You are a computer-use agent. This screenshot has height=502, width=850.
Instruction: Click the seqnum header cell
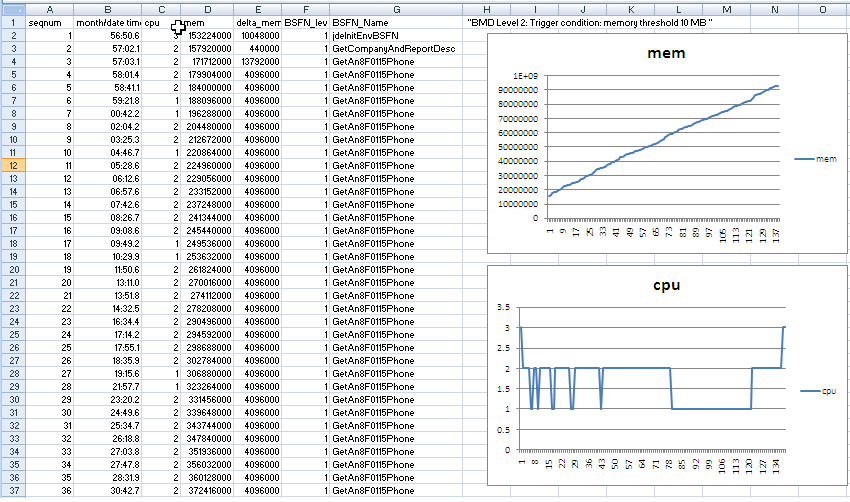tap(49, 21)
